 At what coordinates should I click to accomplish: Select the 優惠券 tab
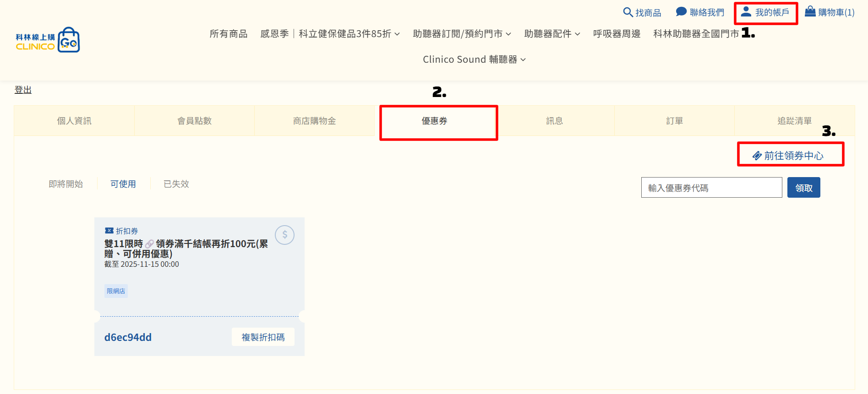[x=435, y=121]
